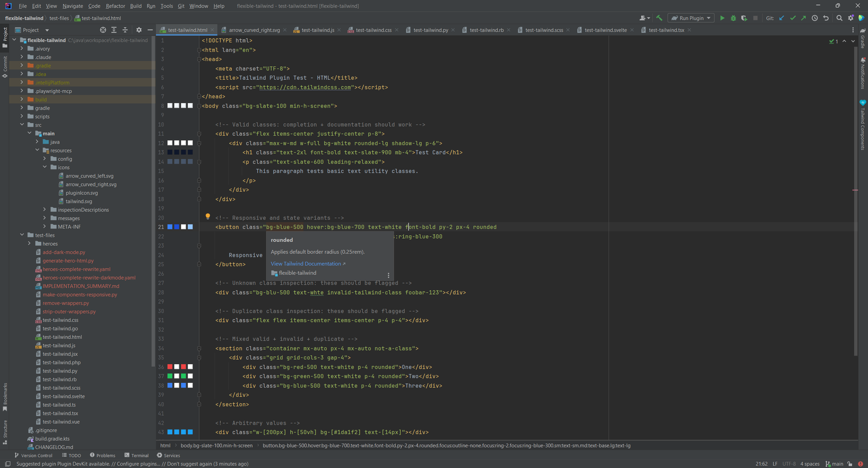Run the plugin with the green play icon
This screenshot has width=868, height=468.
(722, 18)
